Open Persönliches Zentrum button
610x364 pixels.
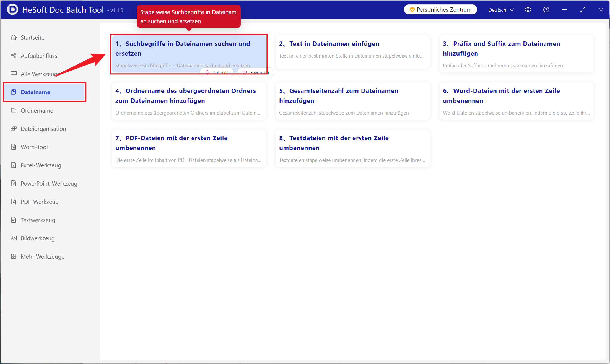point(440,10)
